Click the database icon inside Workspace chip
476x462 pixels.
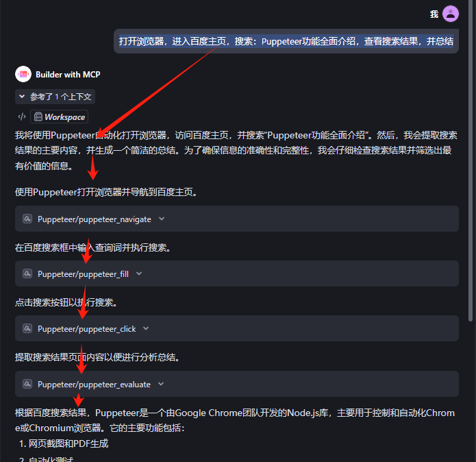38,117
